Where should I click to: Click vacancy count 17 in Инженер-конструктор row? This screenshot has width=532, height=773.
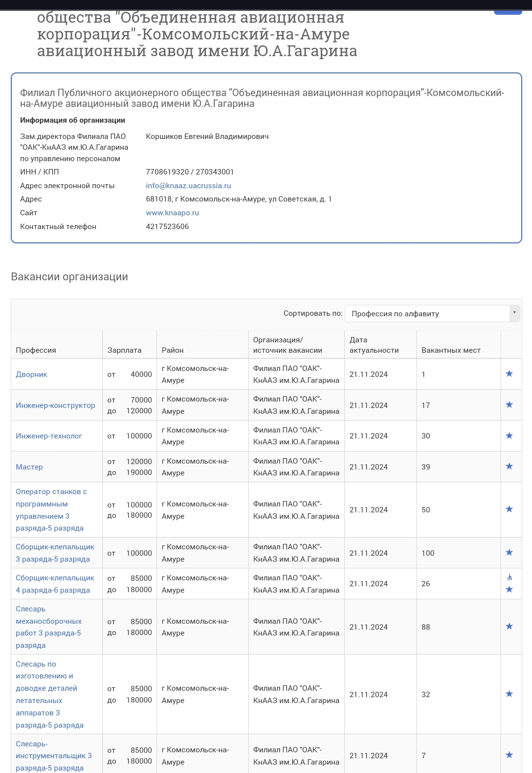pyautogui.click(x=426, y=405)
